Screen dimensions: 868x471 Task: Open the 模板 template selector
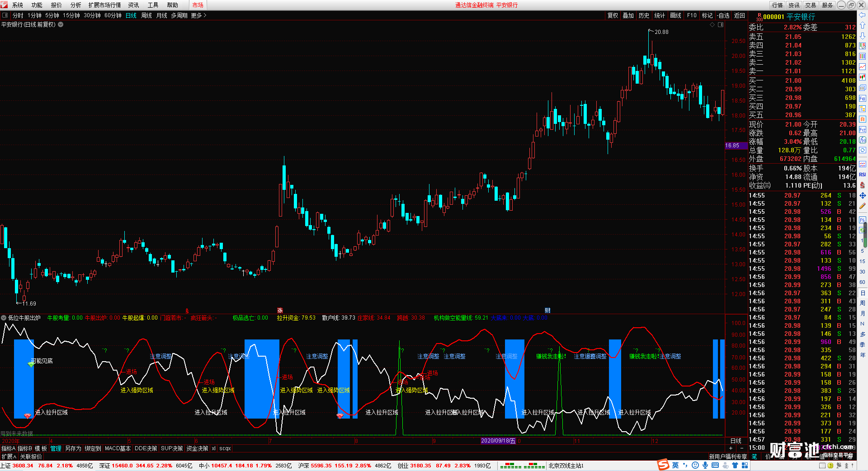click(41, 448)
